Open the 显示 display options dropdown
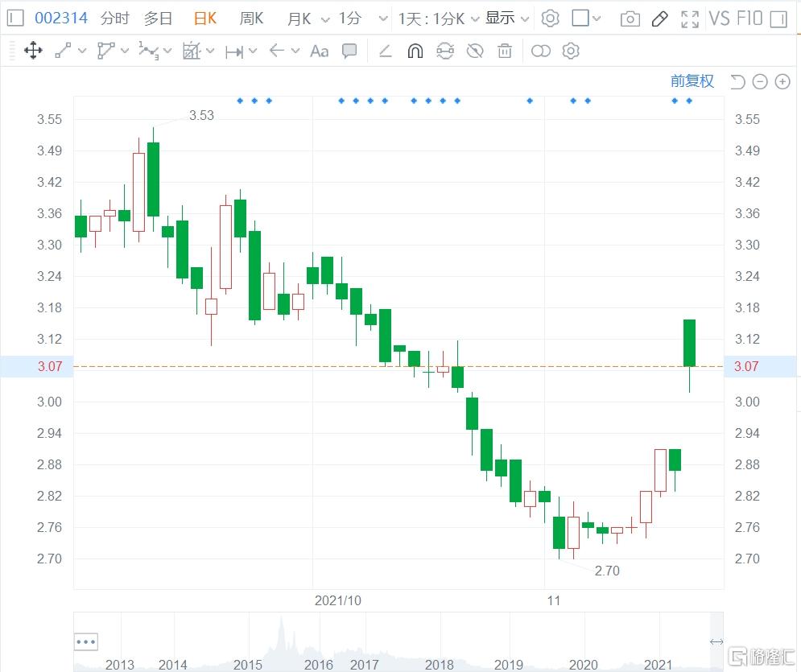This screenshot has height=672, width=801. (x=506, y=19)
